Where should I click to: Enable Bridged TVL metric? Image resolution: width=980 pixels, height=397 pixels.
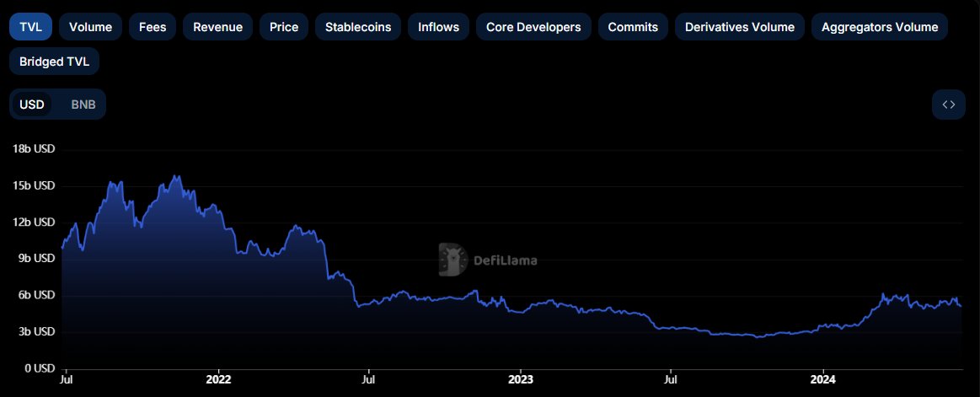point(55,62)
